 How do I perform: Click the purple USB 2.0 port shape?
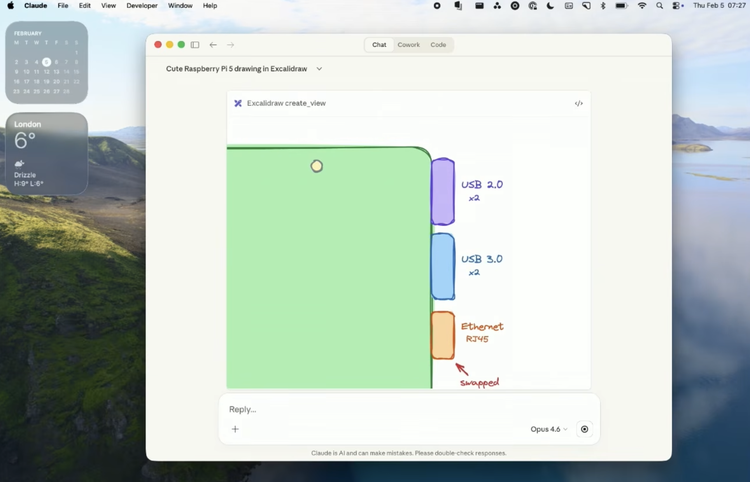(442, 191)
